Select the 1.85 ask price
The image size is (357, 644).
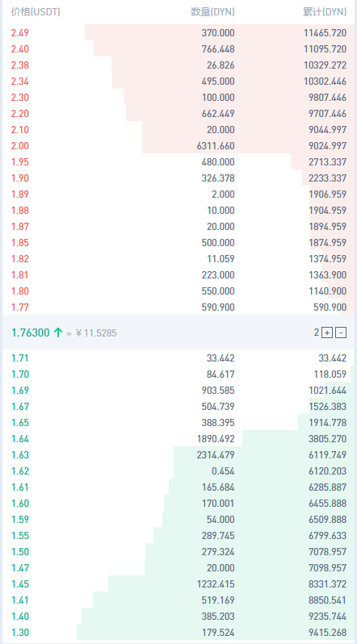(19, 242)
